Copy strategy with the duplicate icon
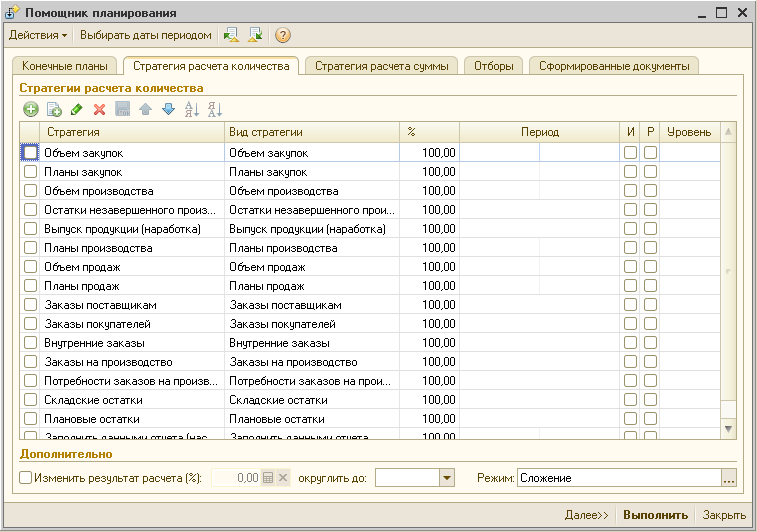This screenshot has width=757, height=532. click(x=54, y=110)
